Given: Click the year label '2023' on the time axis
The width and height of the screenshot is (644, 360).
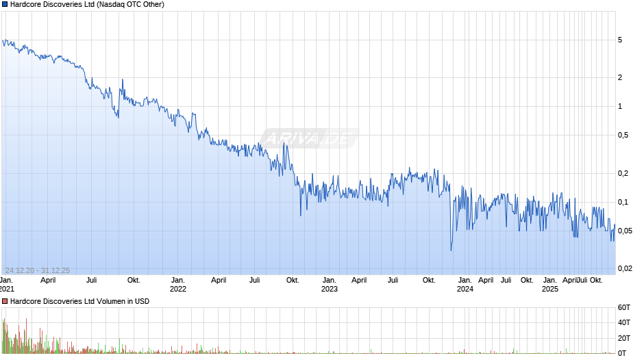Looking at the screenshot, I should pyautogui.click(x=329, y=289).
